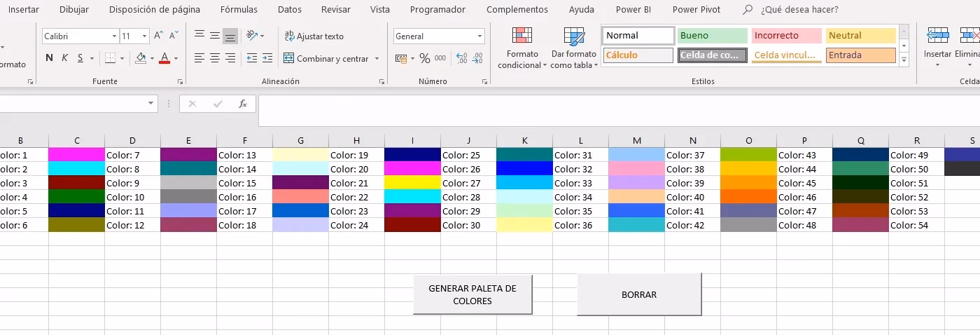Apply the Bueno cell style
980x335 pixels.
click(x=712, y=36)
